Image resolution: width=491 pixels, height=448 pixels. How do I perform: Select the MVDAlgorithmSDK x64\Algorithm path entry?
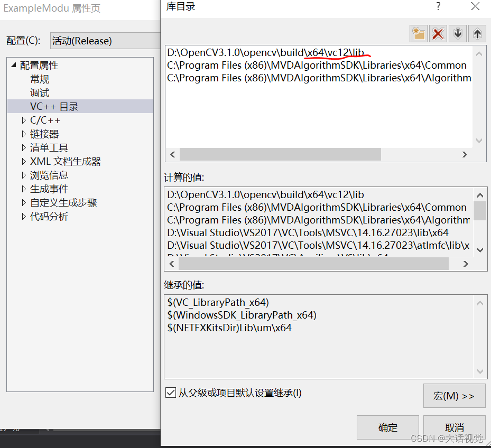(319, 78)
